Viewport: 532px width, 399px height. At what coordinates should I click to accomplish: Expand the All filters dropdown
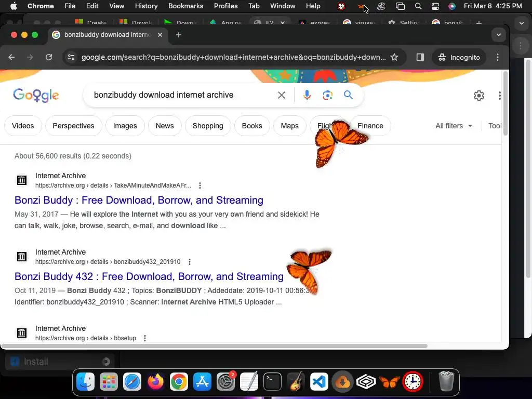454,126
